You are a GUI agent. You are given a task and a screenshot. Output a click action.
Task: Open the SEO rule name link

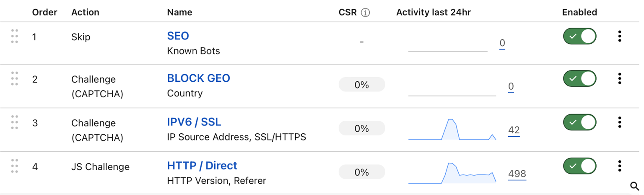(178, 36)
